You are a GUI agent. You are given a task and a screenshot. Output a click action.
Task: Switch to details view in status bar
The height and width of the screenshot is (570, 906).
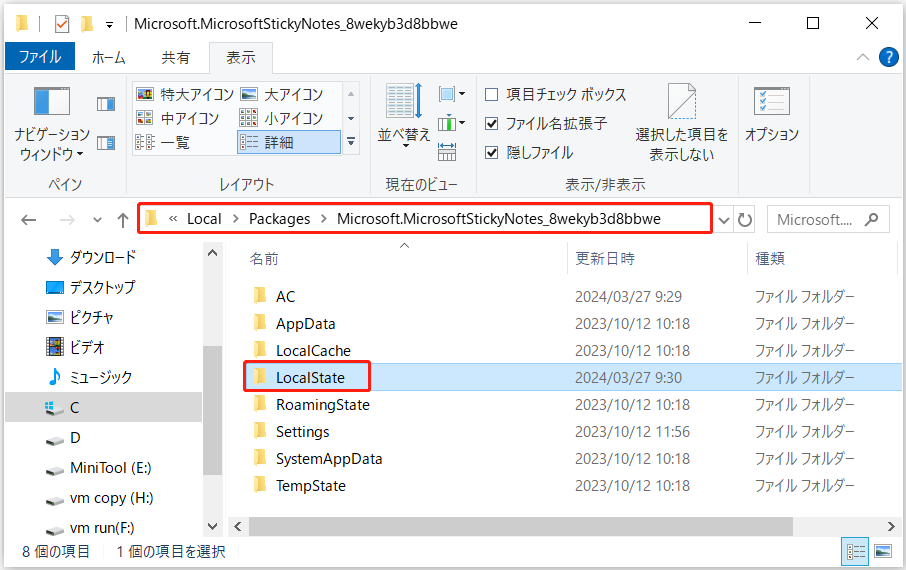pos(856,552)
